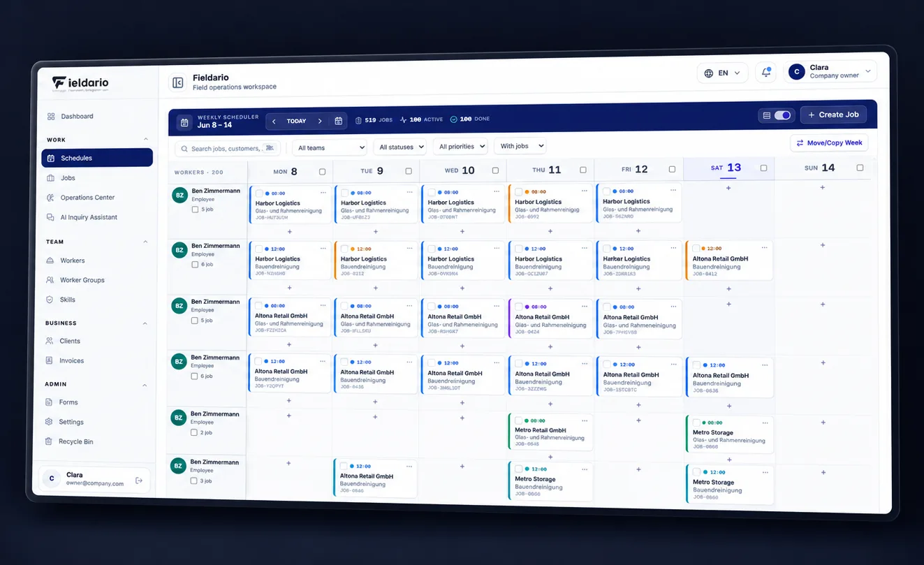
Task: Go to the next week arrow
Action: (x=320, y=121)
